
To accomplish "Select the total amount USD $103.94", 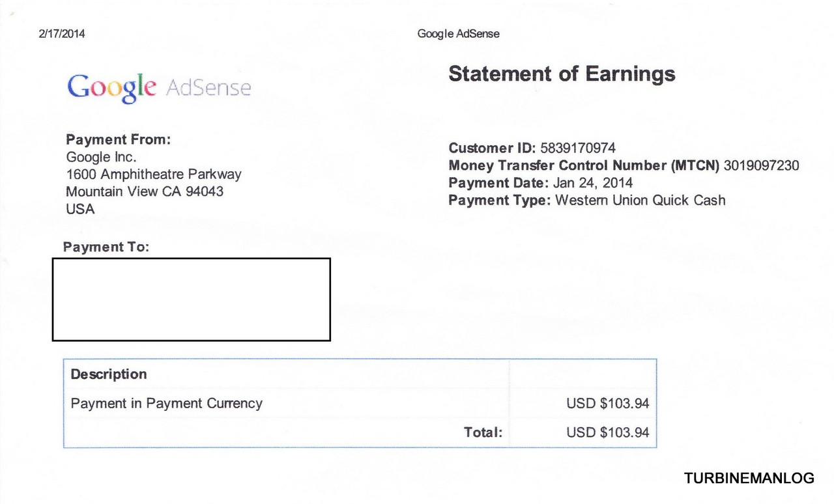I will pyautogui.click(x=608, y=432).
